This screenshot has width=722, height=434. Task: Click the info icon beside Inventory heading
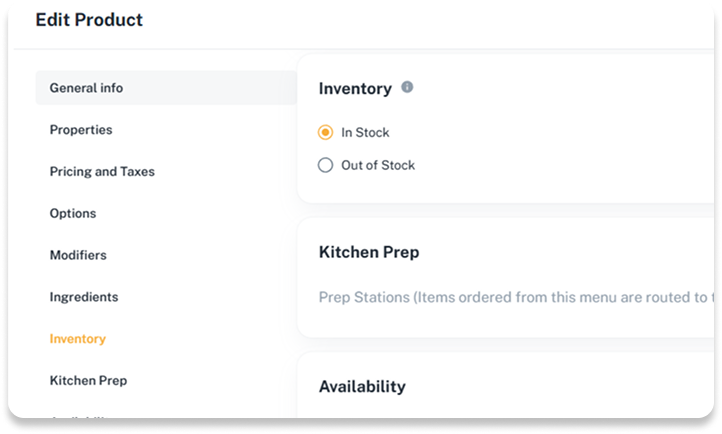coord(407,88)
